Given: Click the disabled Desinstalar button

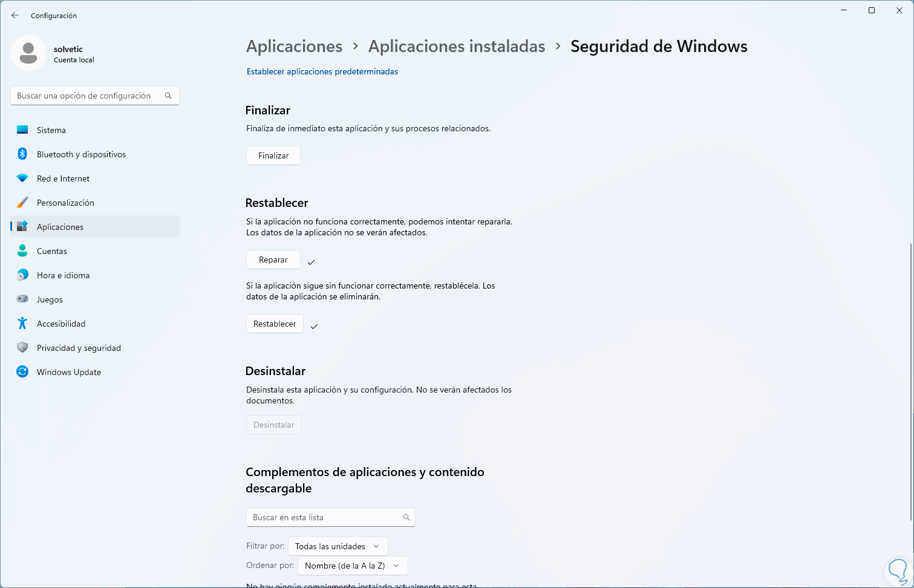Looking at the screenshot, I should [274, 425].
